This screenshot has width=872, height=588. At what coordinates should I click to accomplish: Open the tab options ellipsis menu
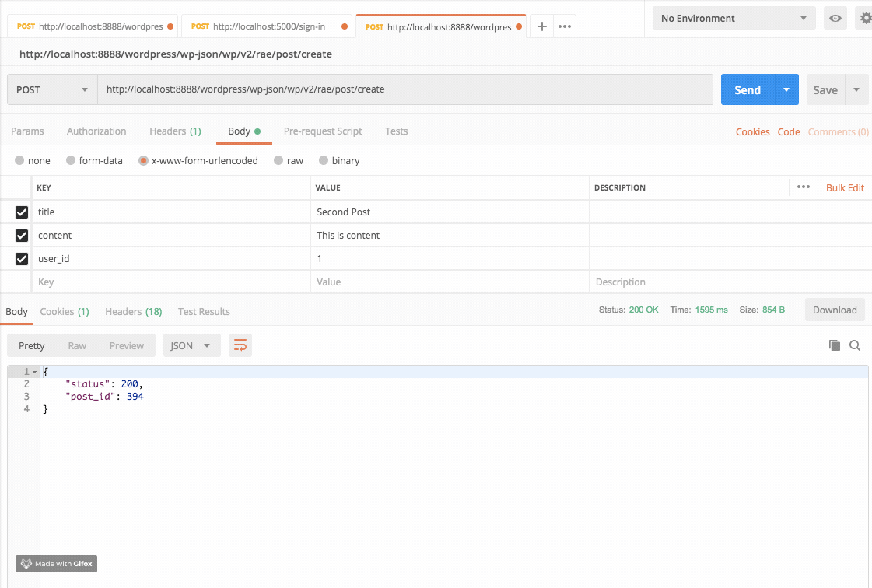(565, 26)
